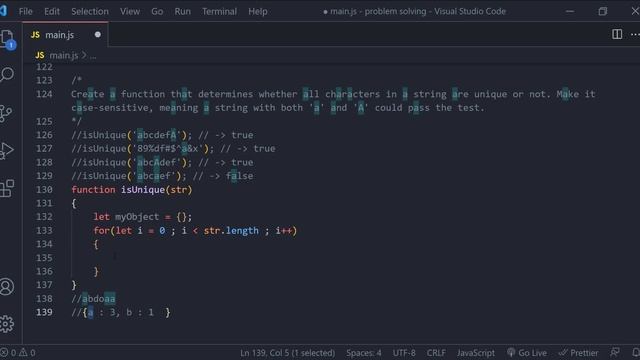
Task: Open the Selection menu
Action: 90,11
